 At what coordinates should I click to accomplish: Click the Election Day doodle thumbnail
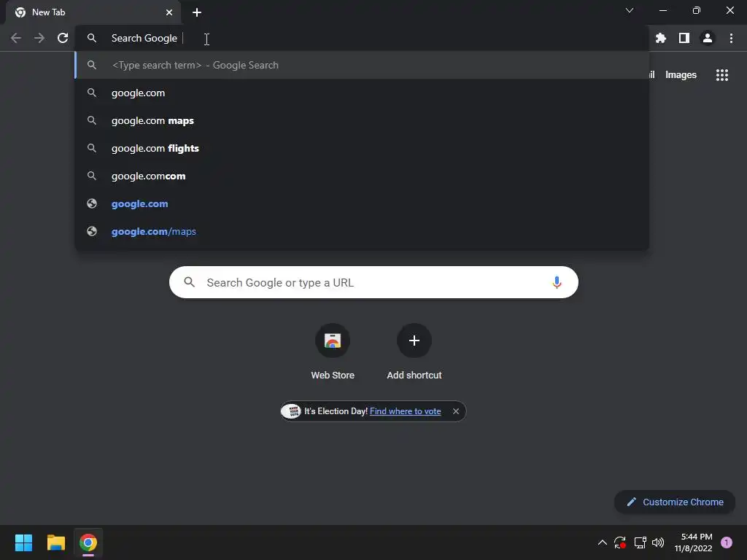click(x=291, y=411)
